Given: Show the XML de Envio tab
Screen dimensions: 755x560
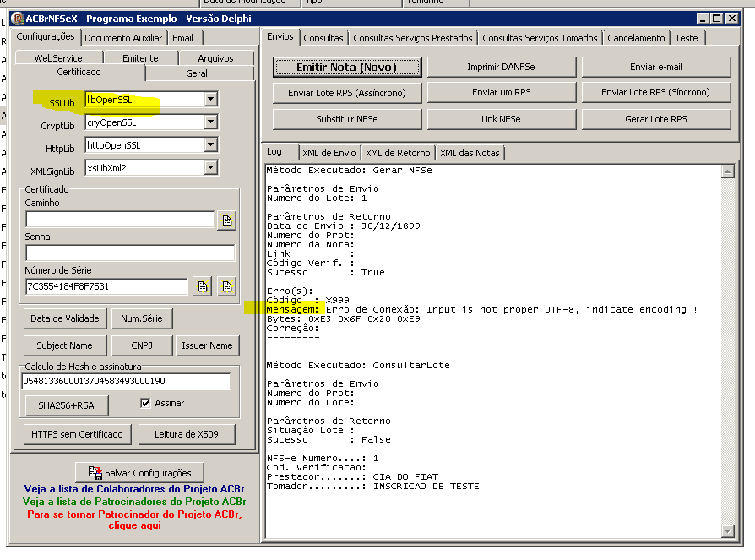Looking at the screenshot, I should point(329,153).
